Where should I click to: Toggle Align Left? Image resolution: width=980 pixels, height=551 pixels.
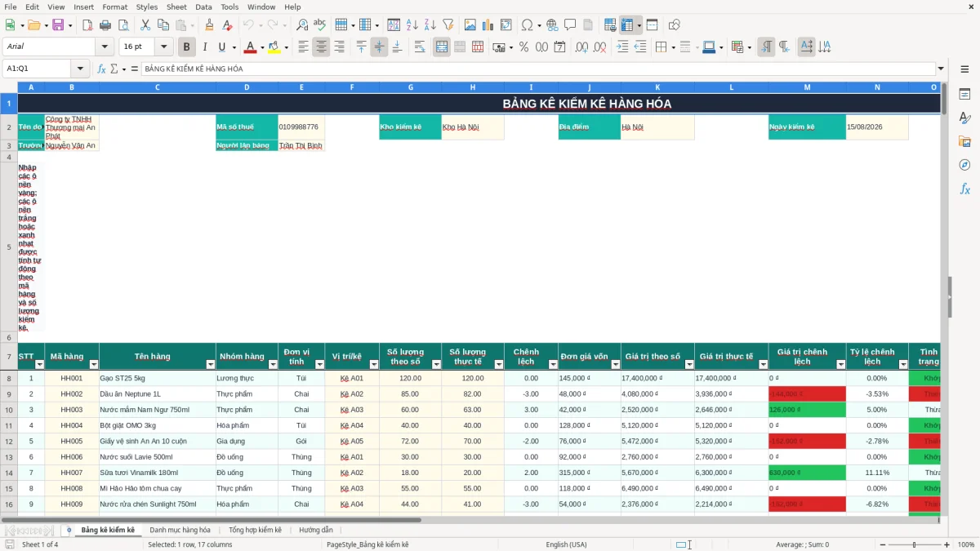pos(304,47)
